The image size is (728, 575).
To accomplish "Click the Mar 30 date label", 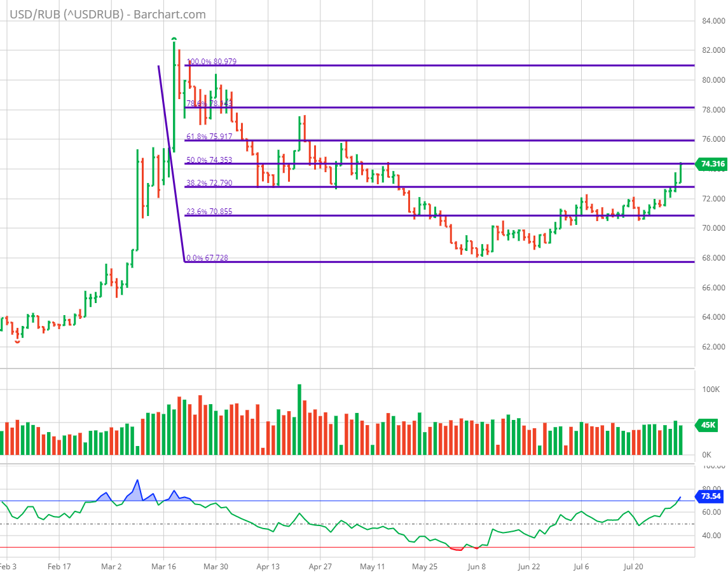I will tap(216, 567).
